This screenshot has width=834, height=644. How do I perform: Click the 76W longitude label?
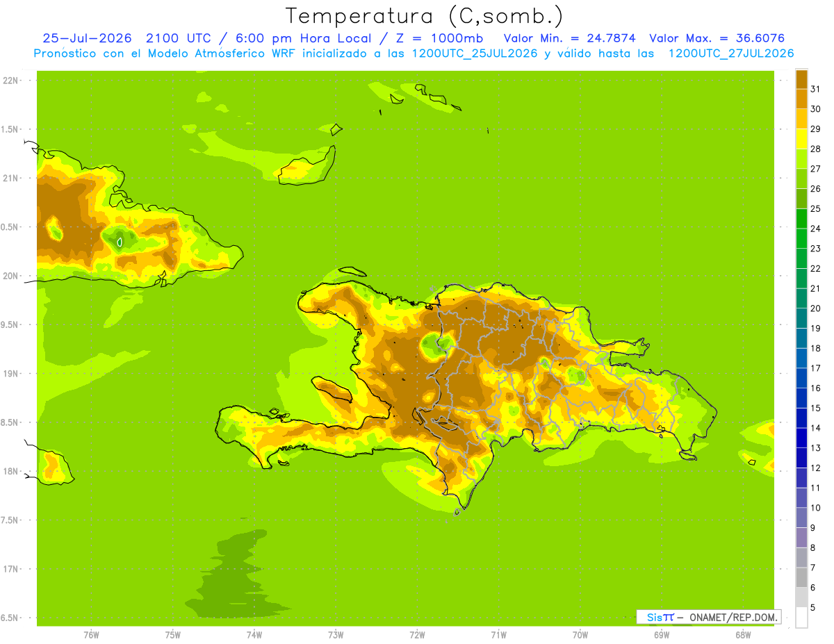click(91, 634)
